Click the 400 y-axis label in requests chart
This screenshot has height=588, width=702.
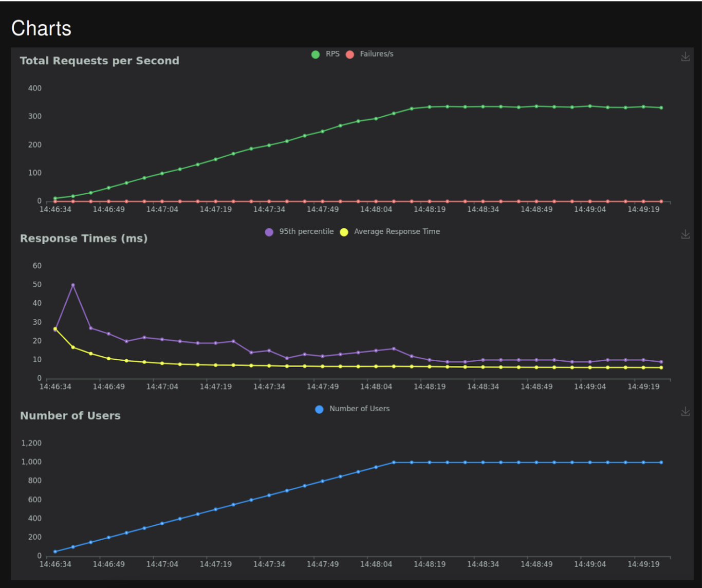[35, 88]
